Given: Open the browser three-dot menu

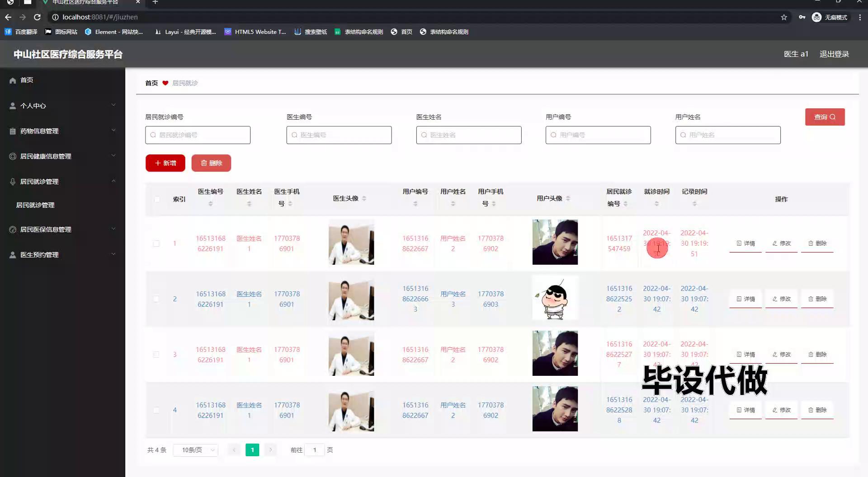Looking at the screenshot, I should click(x=860, y=17).
